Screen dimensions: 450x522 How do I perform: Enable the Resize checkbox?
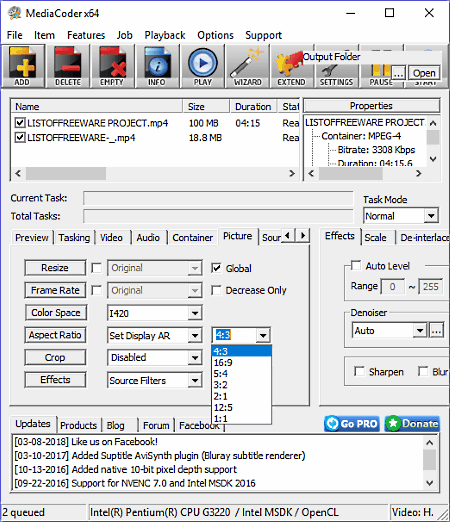pos(97,268)
